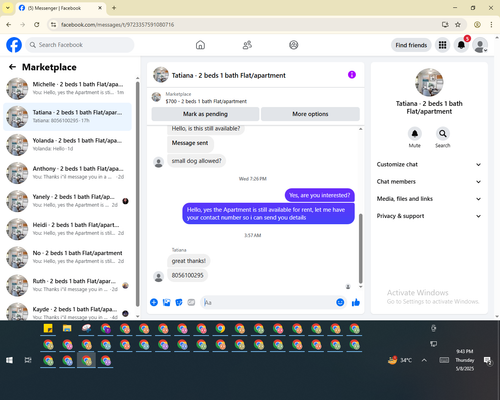
Task: Bookmark this page with the star icon
Action: pyautogui.click(x=458, y=25)
